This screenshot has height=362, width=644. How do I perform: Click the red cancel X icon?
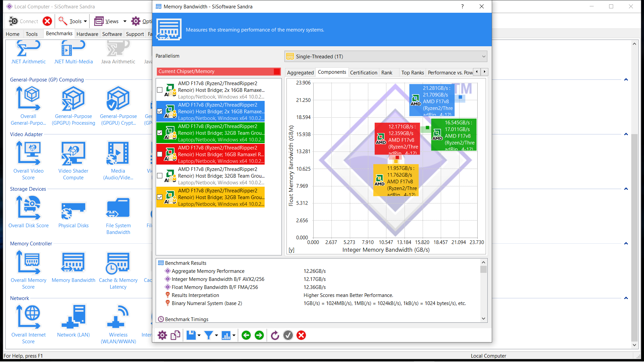click(301, 335)
